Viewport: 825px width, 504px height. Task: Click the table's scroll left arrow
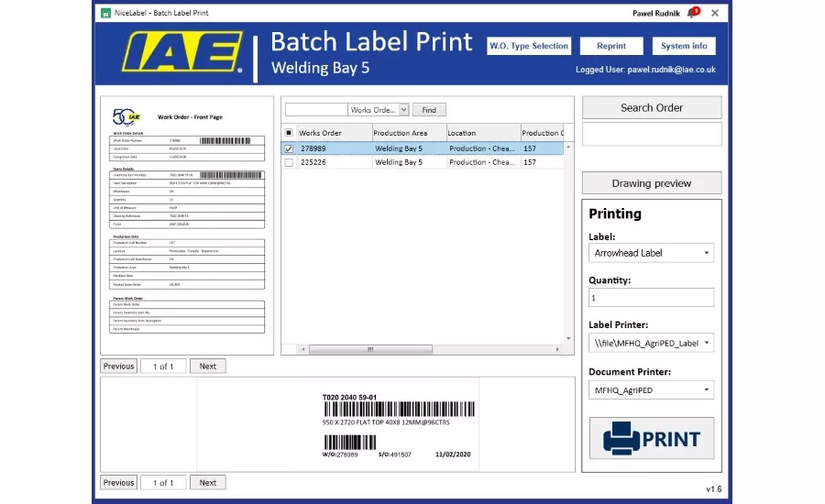pos(303,349)
